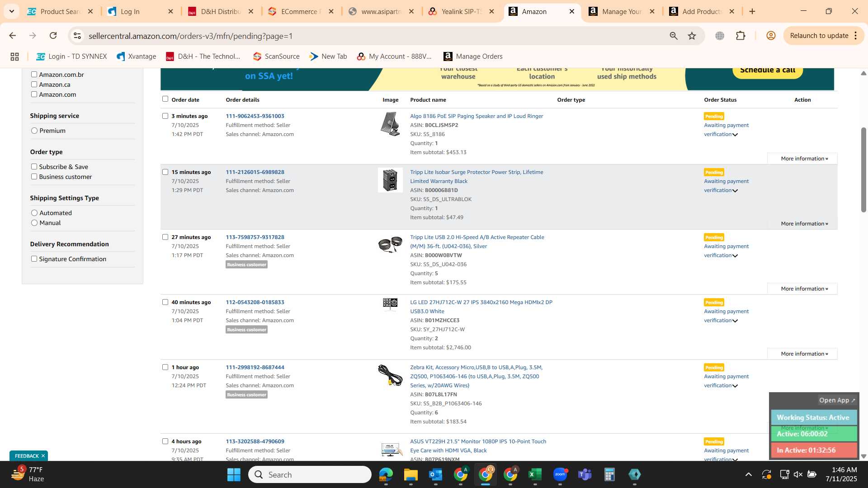Open the ScanSource bookmark
Viewport: 868px width, 488px height.
pyautogui.click(x=276, y=56)
